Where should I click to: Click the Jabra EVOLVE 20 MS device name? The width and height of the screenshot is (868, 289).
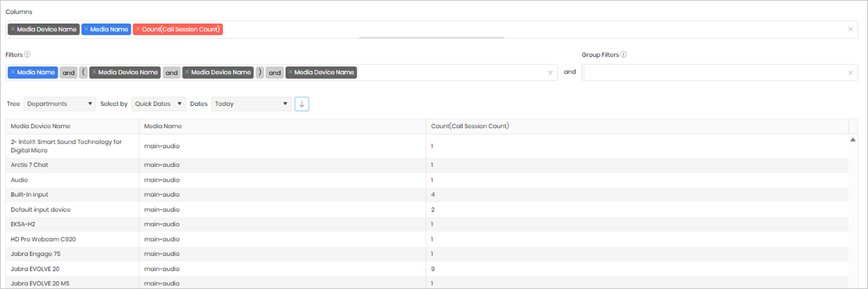tap(40, 284)
